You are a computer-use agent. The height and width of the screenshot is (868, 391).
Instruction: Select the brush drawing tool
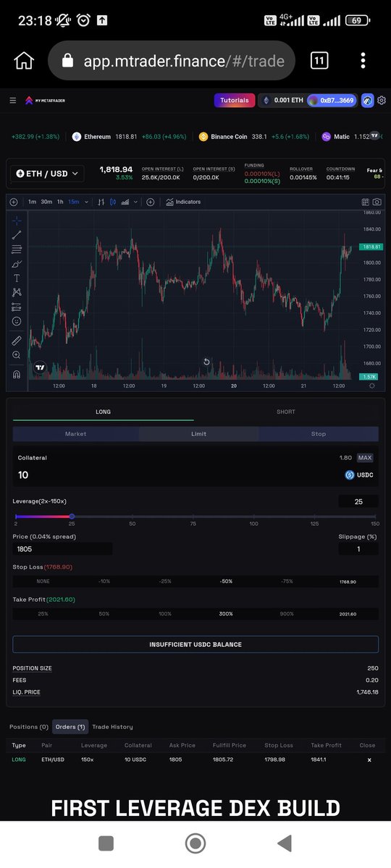[x=17, y=264]
